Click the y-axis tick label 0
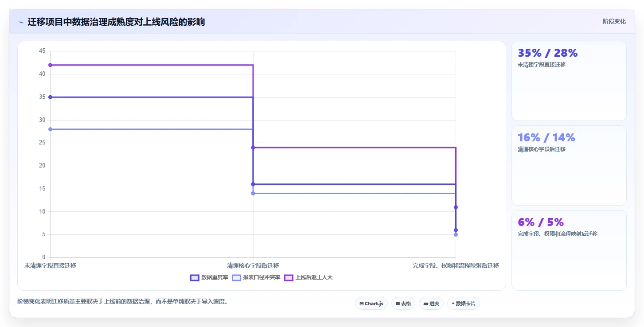The image size is (644, 327). [43, 257]
